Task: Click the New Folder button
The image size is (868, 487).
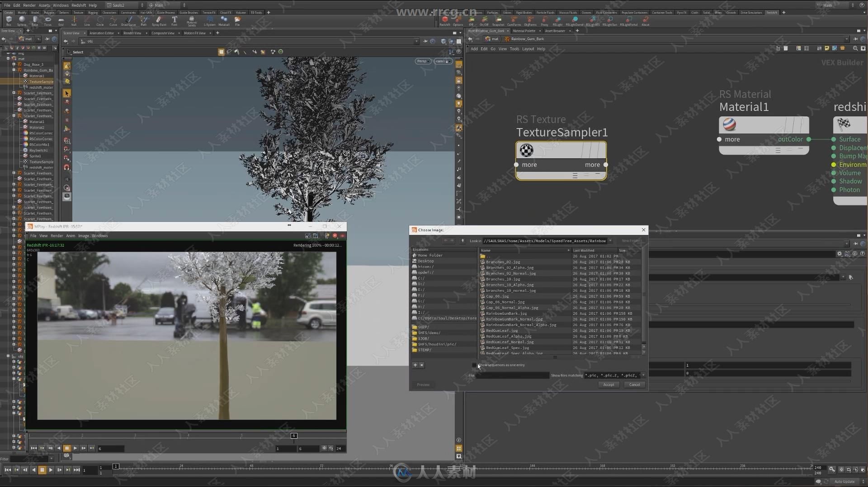Action: pyautogui.click(x=631, y=241)
